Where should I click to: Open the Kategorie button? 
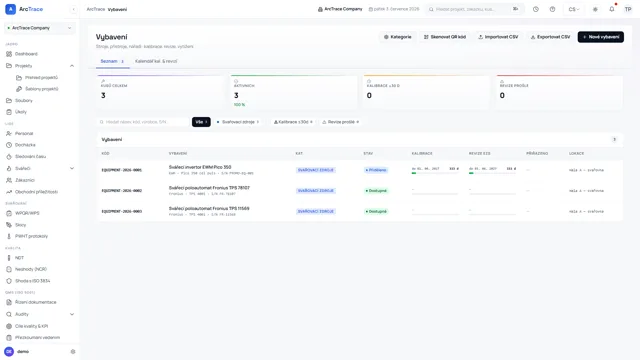click(x=397, y=37)
